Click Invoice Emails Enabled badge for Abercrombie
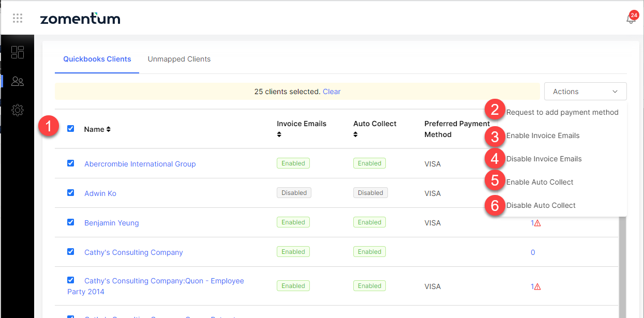The width and height of the screenshot is (644, 318). [293, 163]
